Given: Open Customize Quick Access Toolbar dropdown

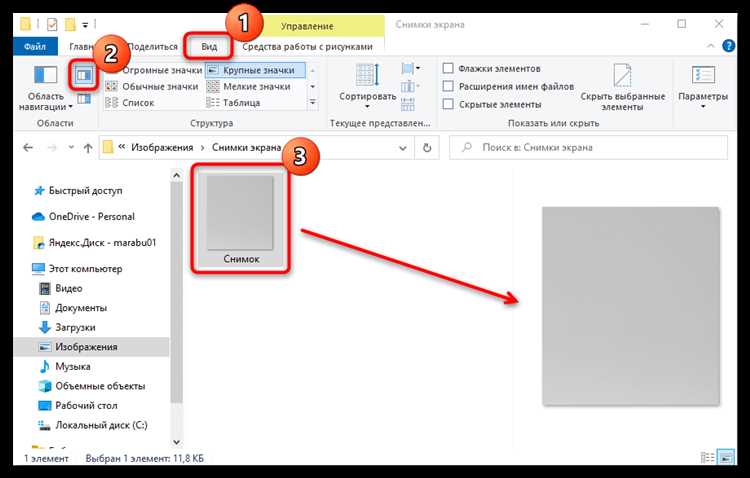Looking at the screenshot, I should pyautogui.click(x=86, y=24).
